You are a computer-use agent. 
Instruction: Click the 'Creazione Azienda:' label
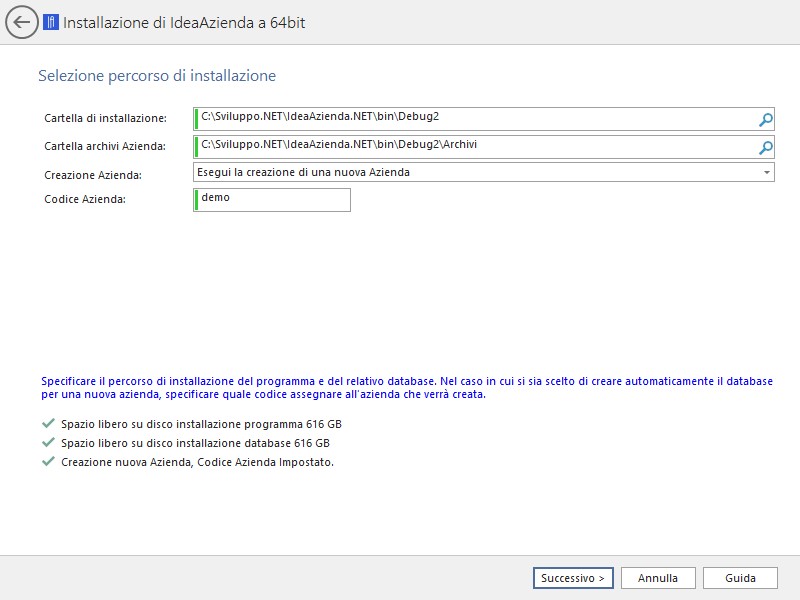93,175
